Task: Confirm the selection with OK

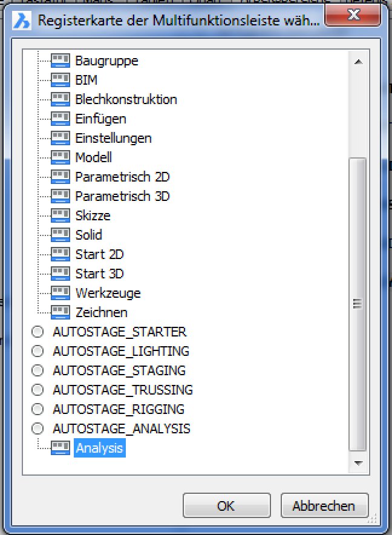Action: (226, 505)
